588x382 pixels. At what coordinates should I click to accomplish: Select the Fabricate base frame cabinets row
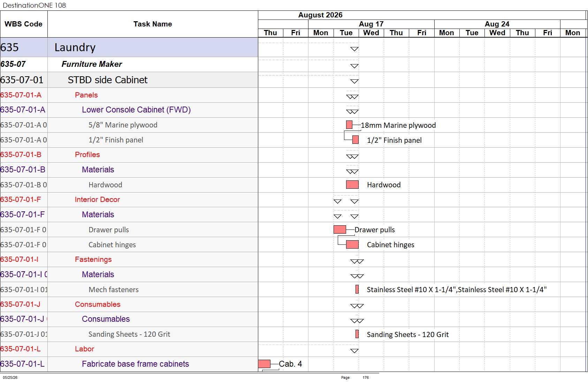[129, 364]
